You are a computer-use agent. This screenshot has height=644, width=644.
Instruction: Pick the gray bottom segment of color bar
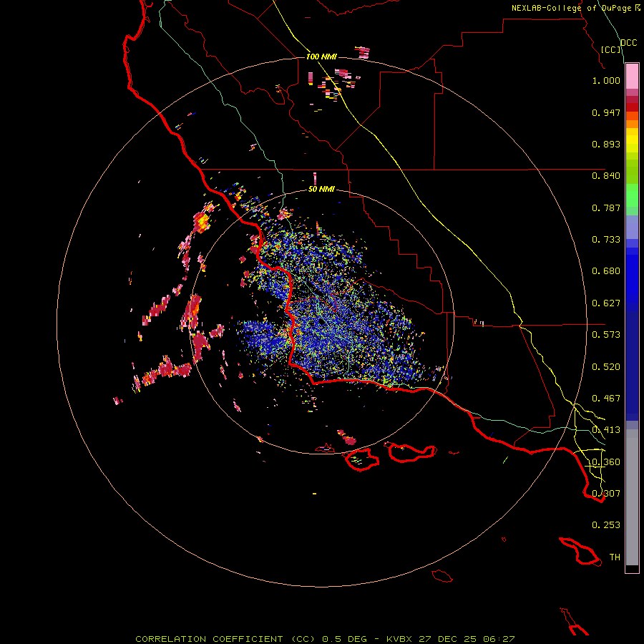[x=632, y=497]
